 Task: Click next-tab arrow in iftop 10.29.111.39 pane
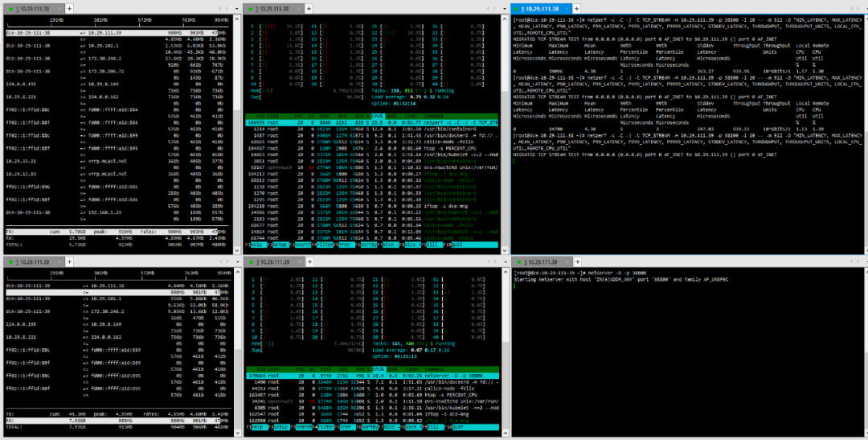(x=227, y=261)
